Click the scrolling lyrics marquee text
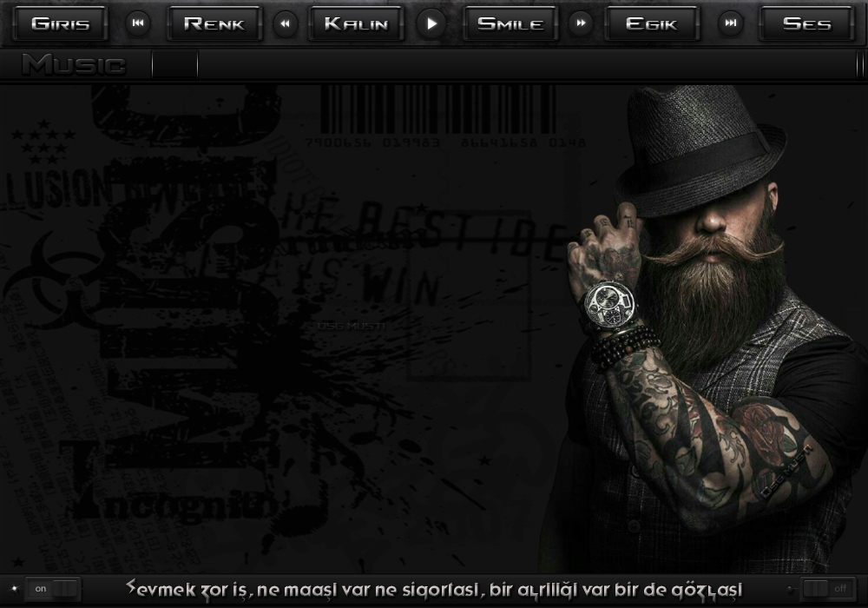The image size is (868, 608). tap(434, 589)
